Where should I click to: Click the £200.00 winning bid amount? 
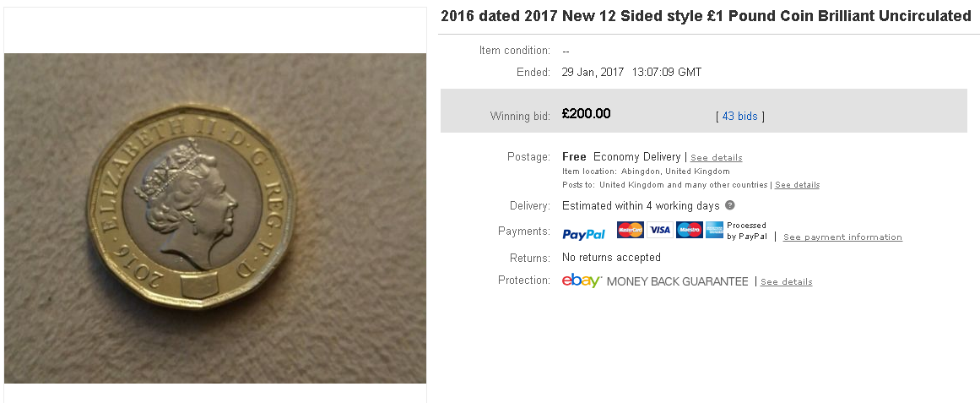pos(587,113)
